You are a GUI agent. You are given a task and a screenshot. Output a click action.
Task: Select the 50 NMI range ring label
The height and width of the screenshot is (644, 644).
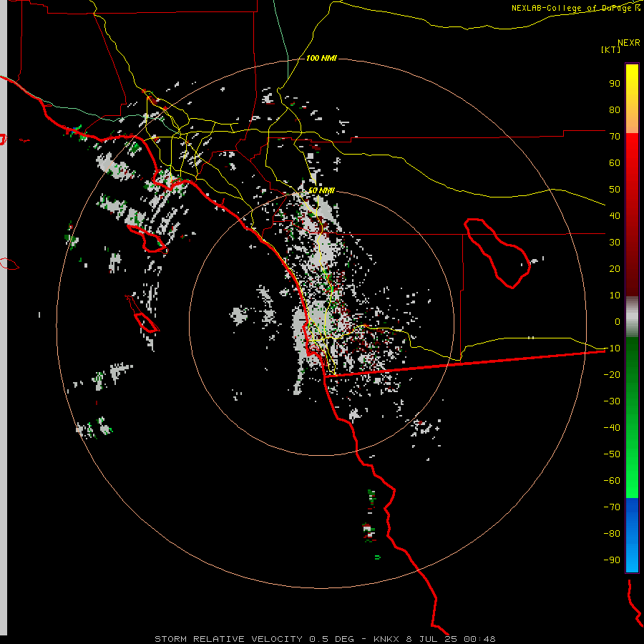[x=321, y=190]
